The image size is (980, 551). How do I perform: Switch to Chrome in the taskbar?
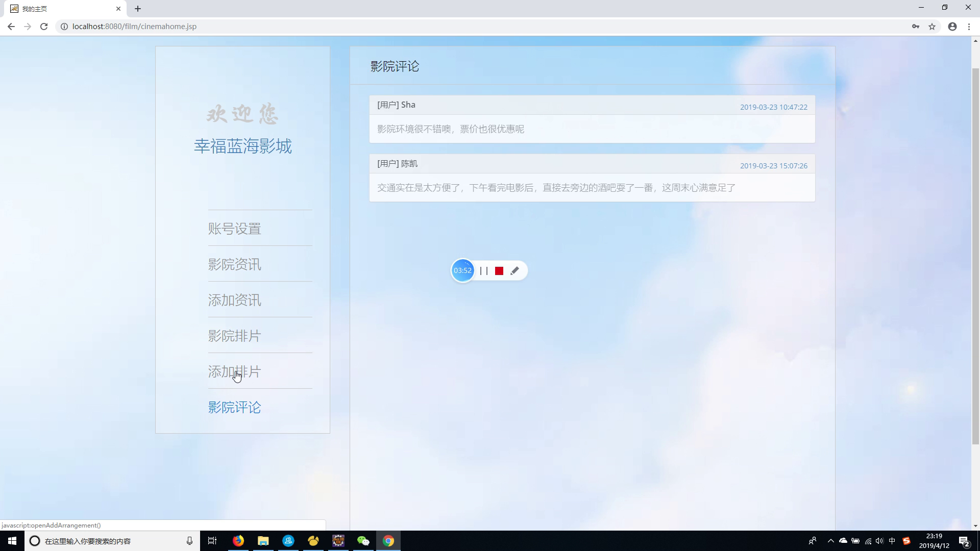click(388, 541)
